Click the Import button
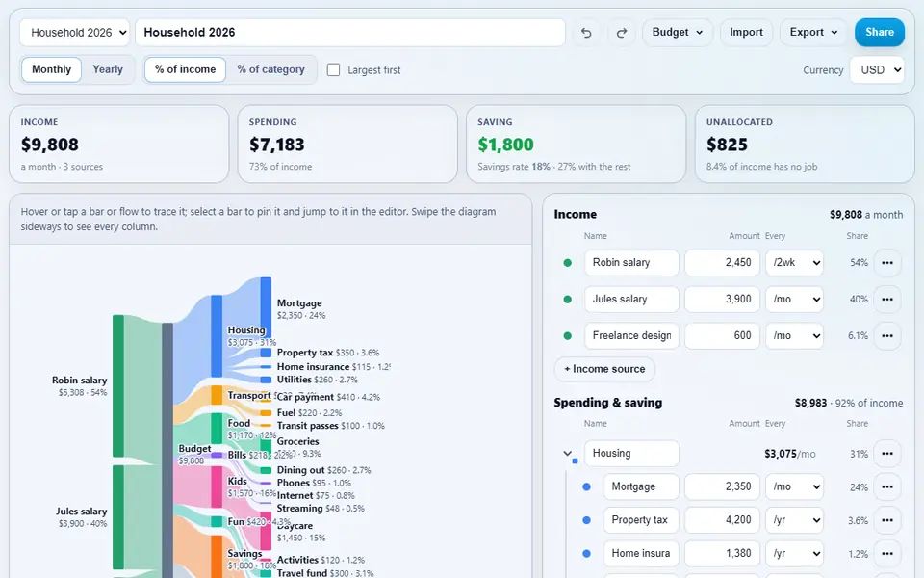Viewport: 924px width, 578px height. [746, 33]
